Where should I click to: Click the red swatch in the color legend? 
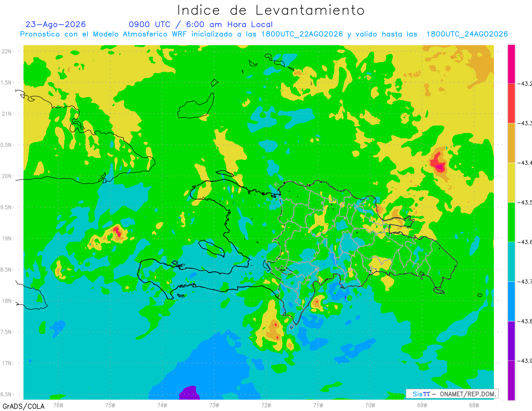tap(511, 103)
